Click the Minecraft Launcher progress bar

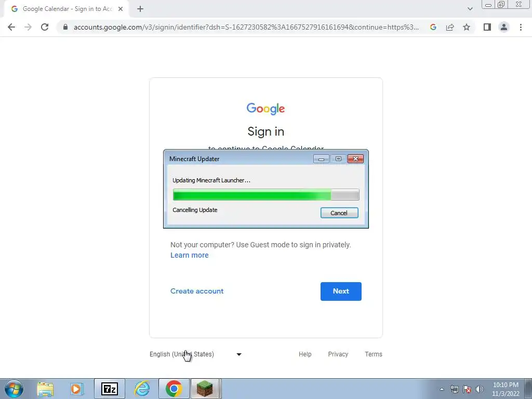pos(266,195)
